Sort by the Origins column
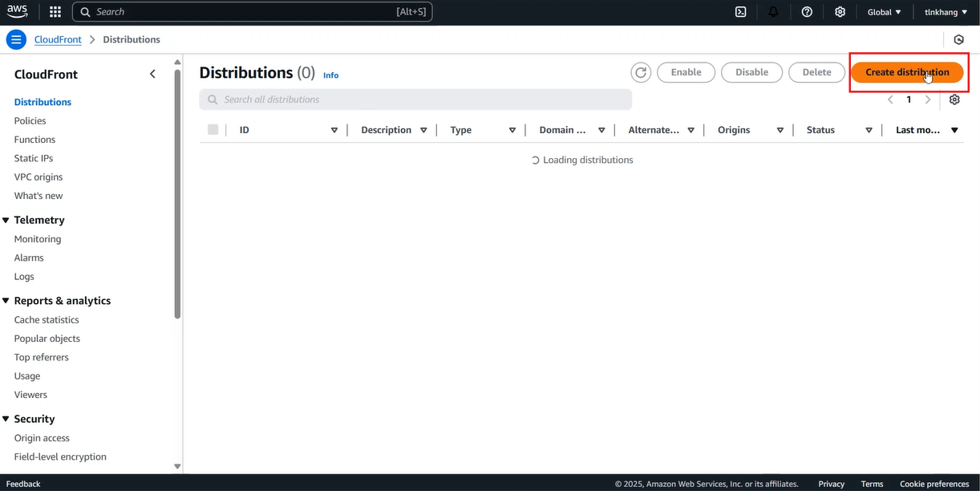 [x=780, y=130]
